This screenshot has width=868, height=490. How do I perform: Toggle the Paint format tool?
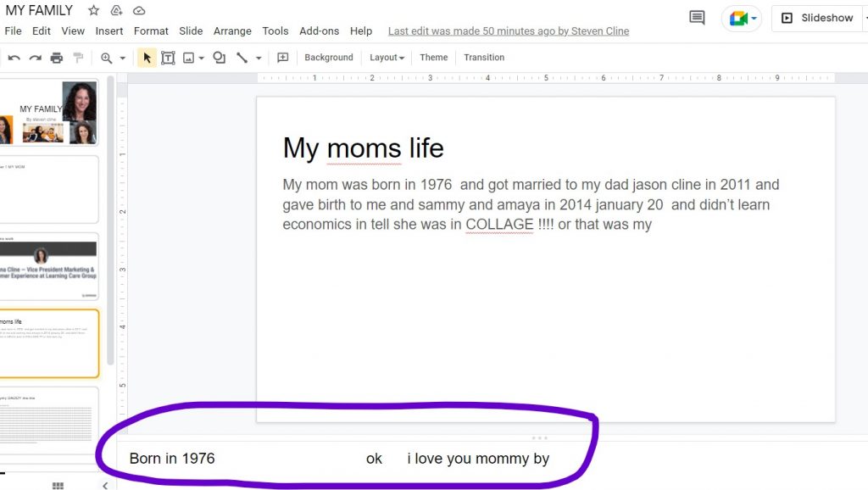pos(78,58)
